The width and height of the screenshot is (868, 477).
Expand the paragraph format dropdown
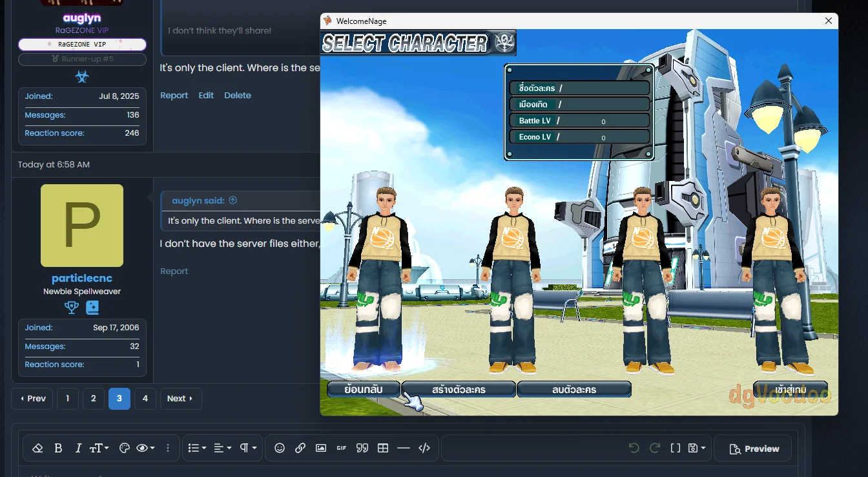[248, 448]
